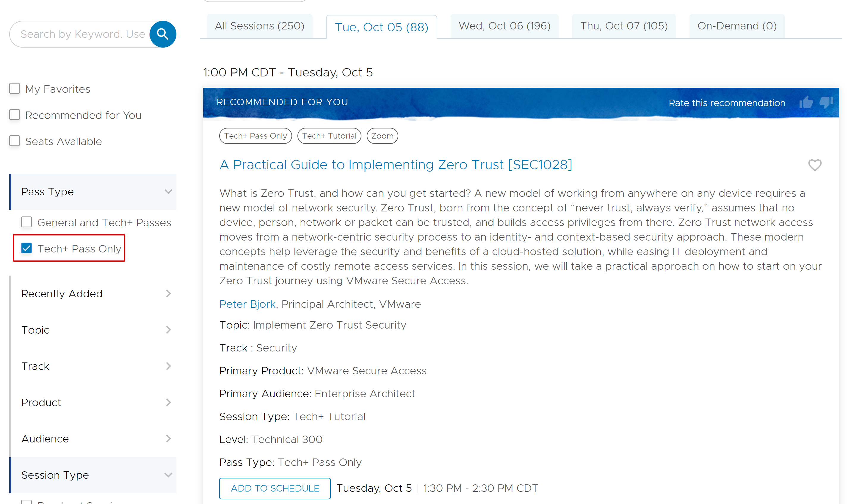Image resolution: width=851 pixels, height=504 pixels.
Task: Click the Tech+ Tutorial tag pill
Action: [x=329, y=136]
